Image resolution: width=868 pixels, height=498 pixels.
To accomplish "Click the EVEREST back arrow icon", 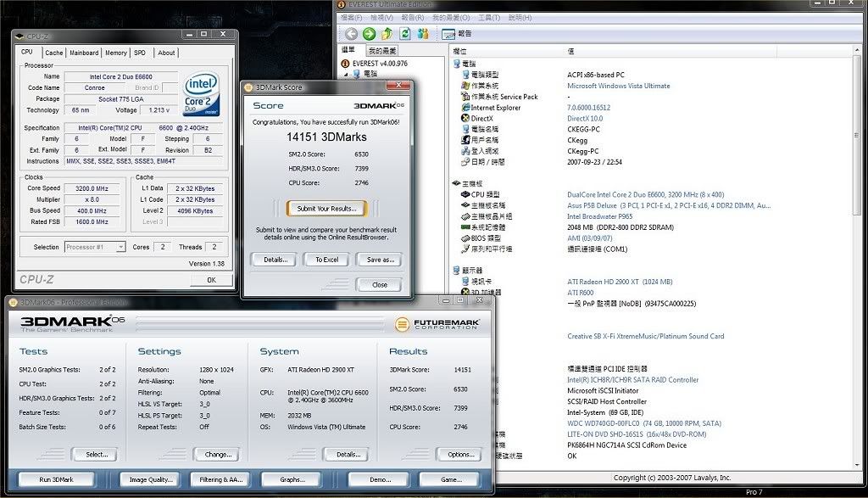I will click(351, 34).
